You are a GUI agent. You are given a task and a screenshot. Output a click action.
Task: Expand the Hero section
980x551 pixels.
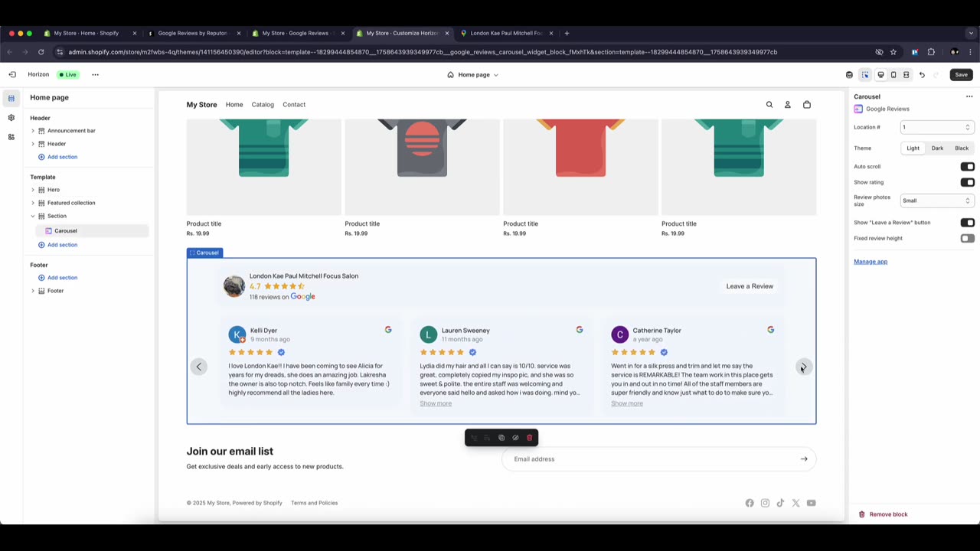coord(33,190)
